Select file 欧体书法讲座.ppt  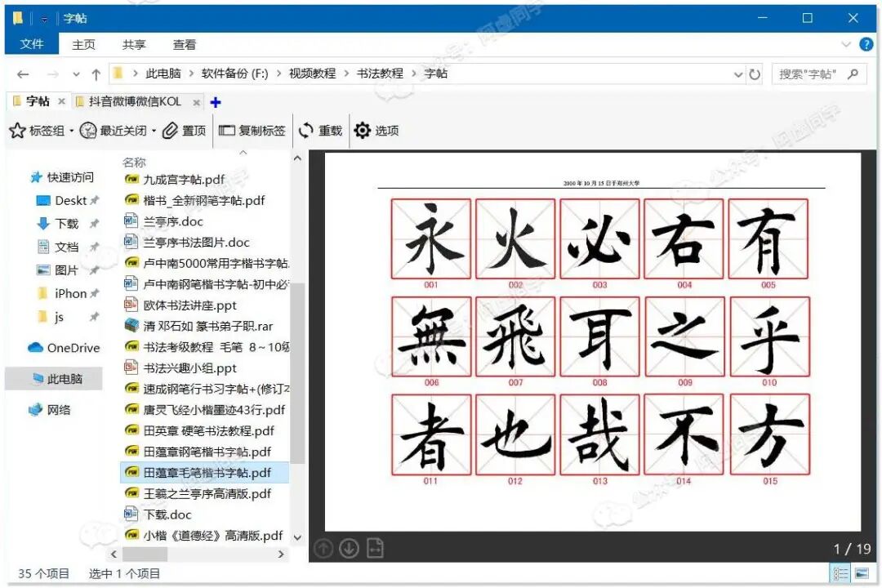pos(180,305)
